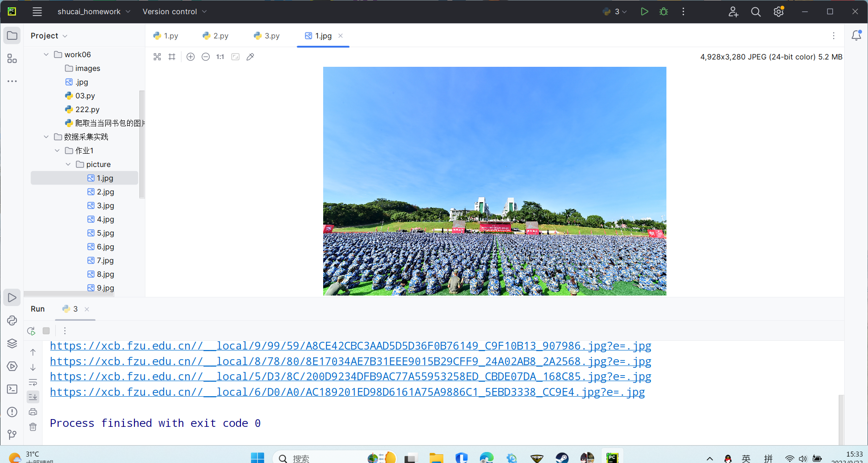Start debugging with the bug icon

(x=664, y=11)
